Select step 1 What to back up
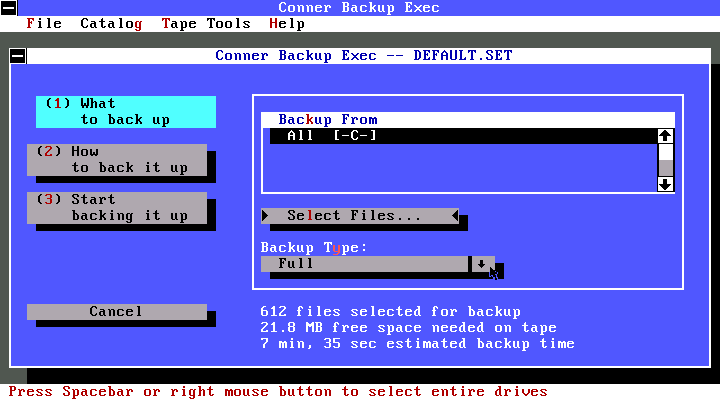This screenshot has width=720, height=400. click(126, 112)
